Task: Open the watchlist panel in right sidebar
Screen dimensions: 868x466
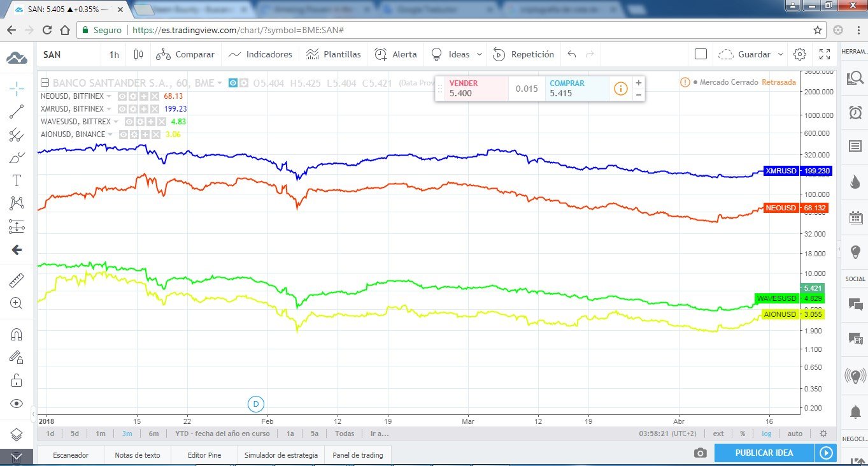Action: coord(855,78)
